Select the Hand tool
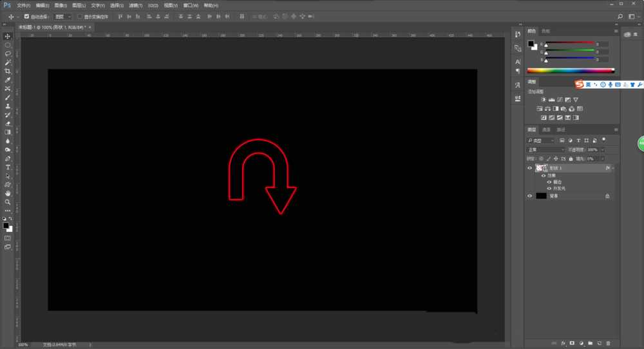Viewport: 644px width, 349px height. click(8, 193)
